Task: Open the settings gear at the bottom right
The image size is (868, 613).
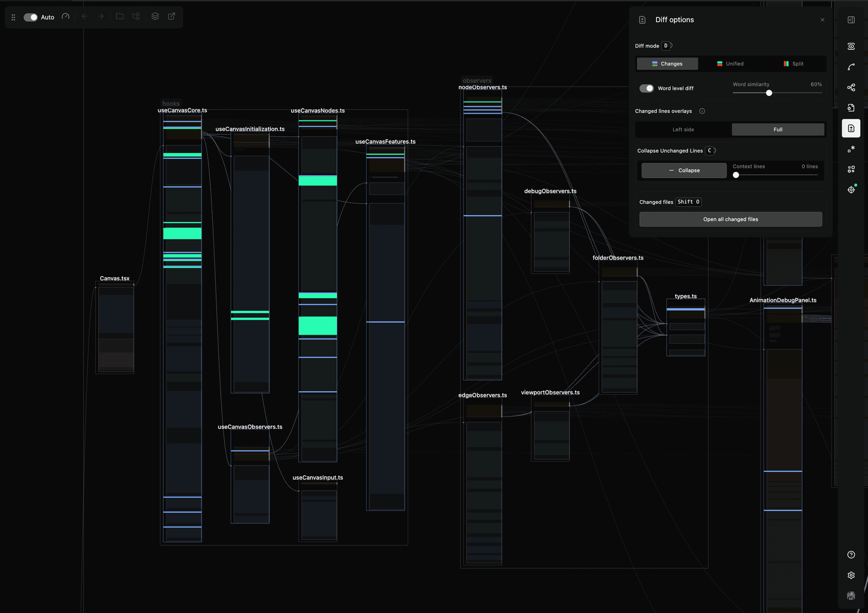Action: click(x=851, y=575)
